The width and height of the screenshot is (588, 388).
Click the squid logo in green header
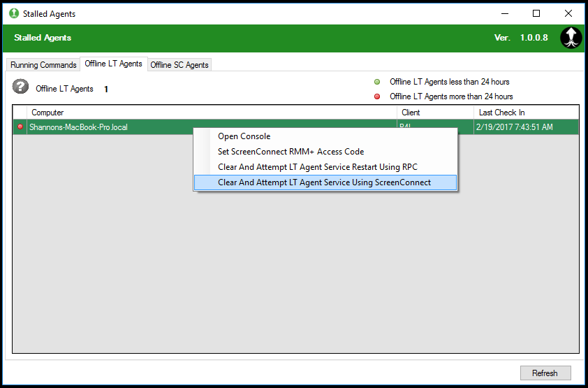[x=571, y=38]
